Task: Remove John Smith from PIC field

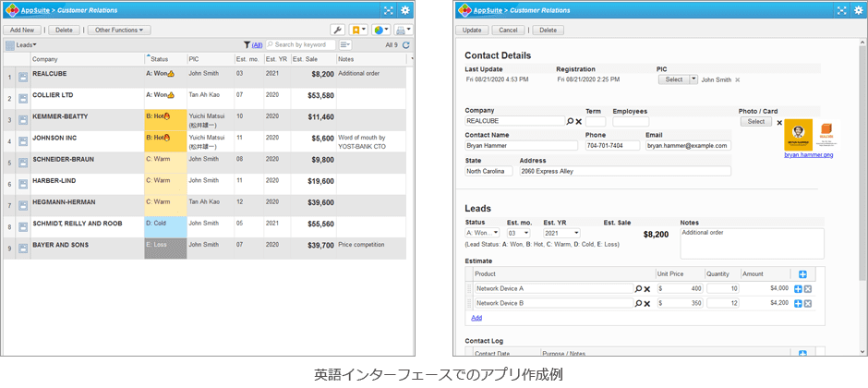Action: pyautogui.click(x=737, y=80)
